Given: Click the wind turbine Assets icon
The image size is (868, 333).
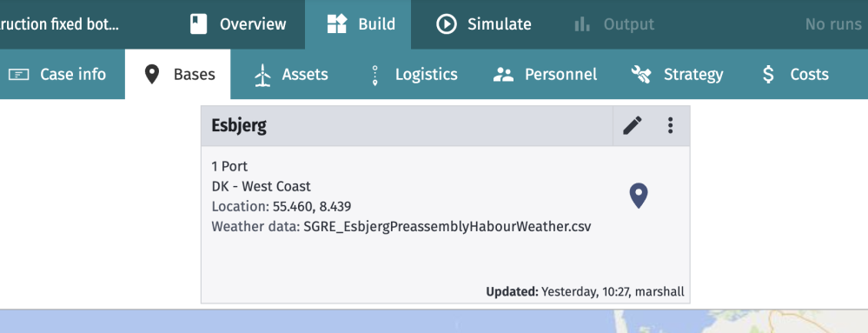Looking at the screenshot, I should (x=263, y=75).
